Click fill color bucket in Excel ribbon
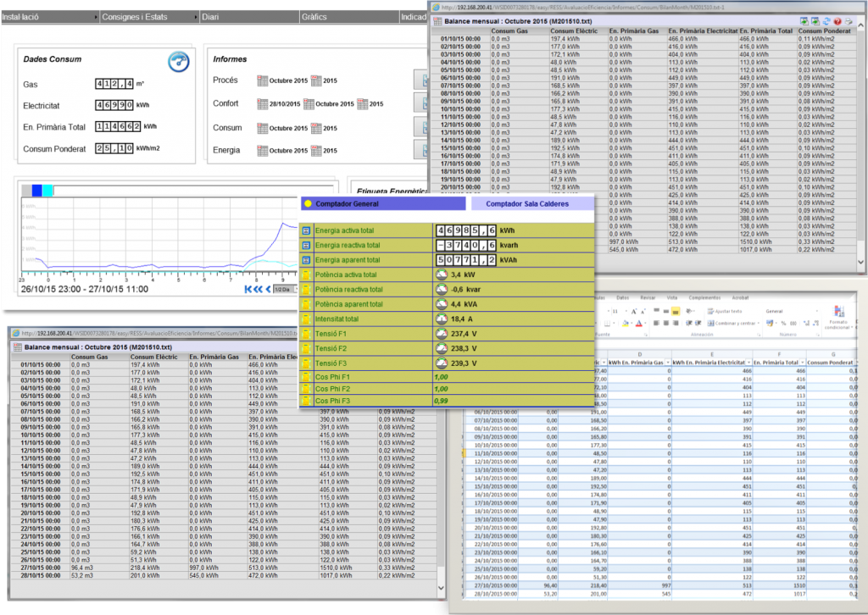 click(x=625, y=323)
